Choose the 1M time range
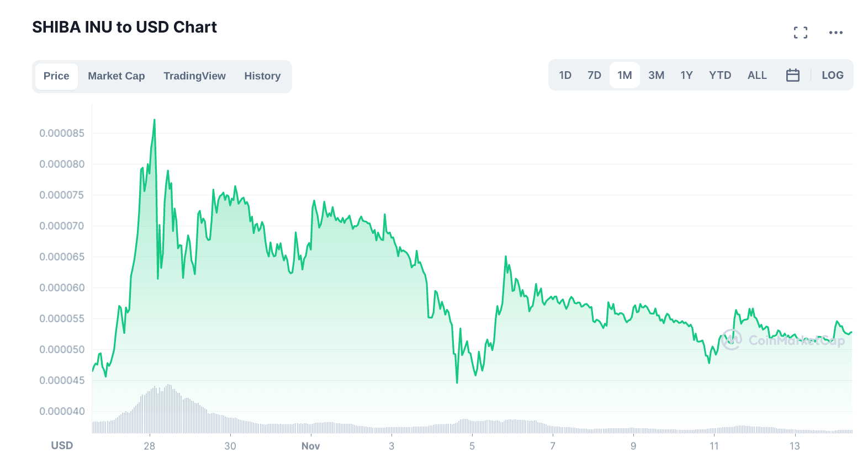Image resolution: width=868 pixels, height=453 pixels. 624,75
